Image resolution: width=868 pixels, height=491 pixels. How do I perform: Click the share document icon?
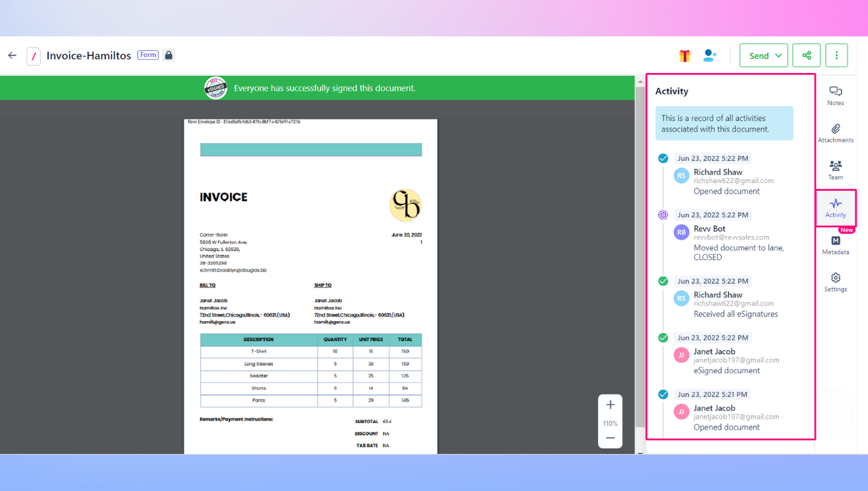tap(806, 55)
